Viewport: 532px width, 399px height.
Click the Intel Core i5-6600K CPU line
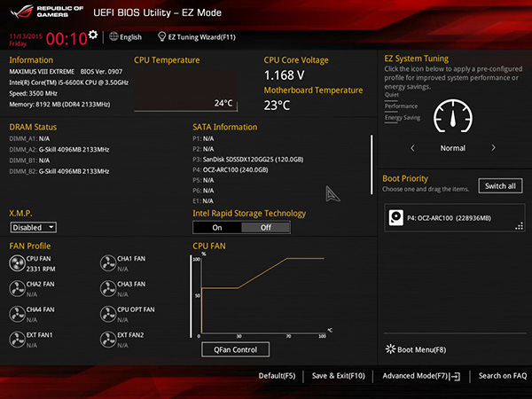tap(69, 82)
